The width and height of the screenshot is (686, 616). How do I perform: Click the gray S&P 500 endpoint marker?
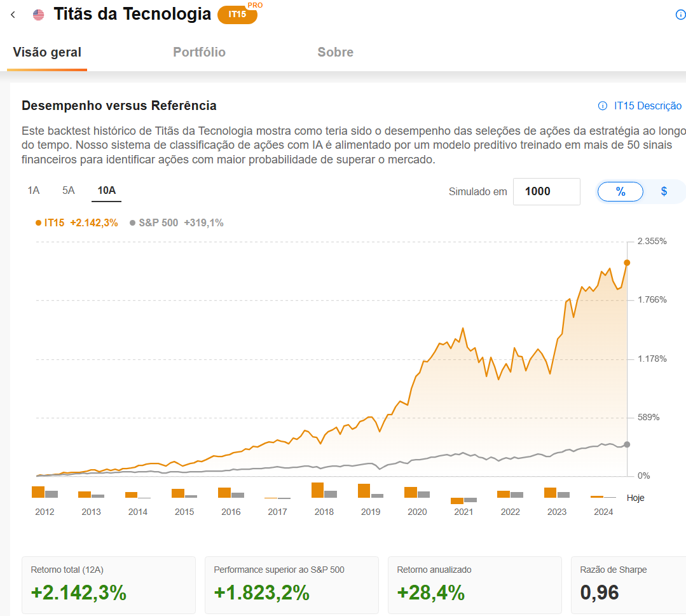tap(627, 444)
